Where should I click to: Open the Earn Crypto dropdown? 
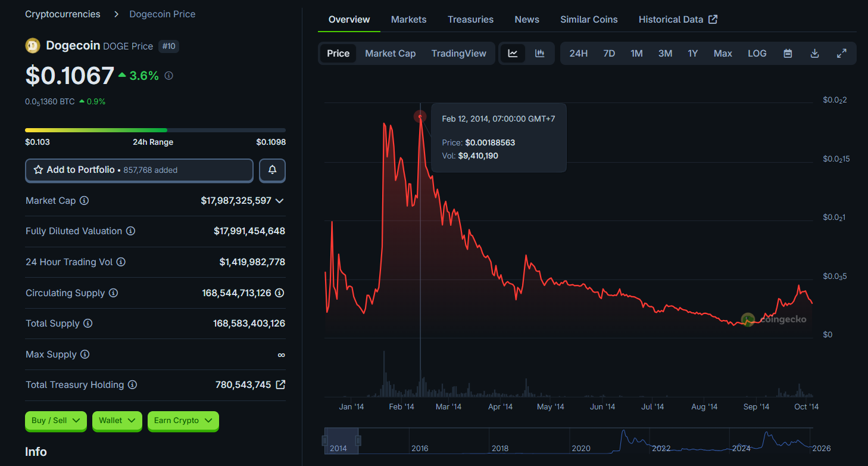tap(183, 421)
